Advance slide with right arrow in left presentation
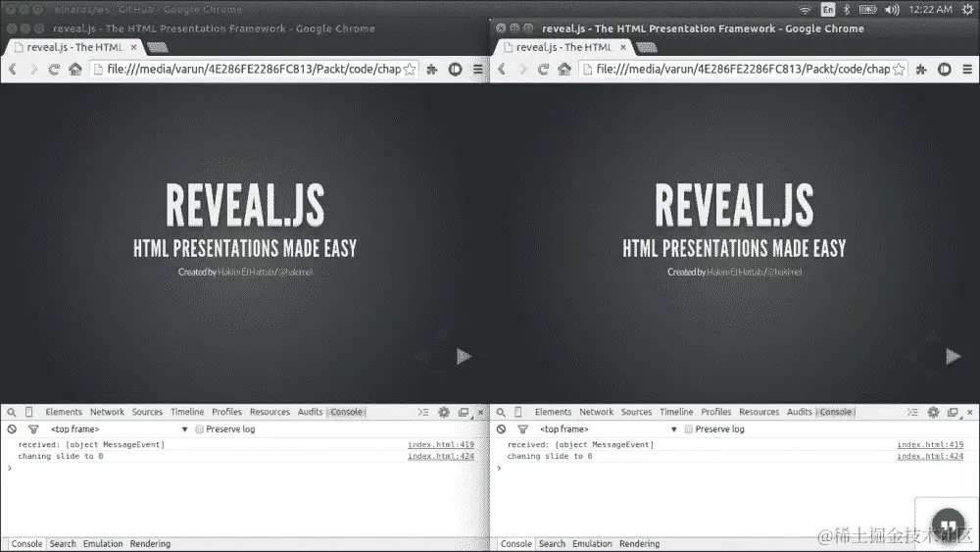This screenshot has width=980, height=552. point(464,356)
